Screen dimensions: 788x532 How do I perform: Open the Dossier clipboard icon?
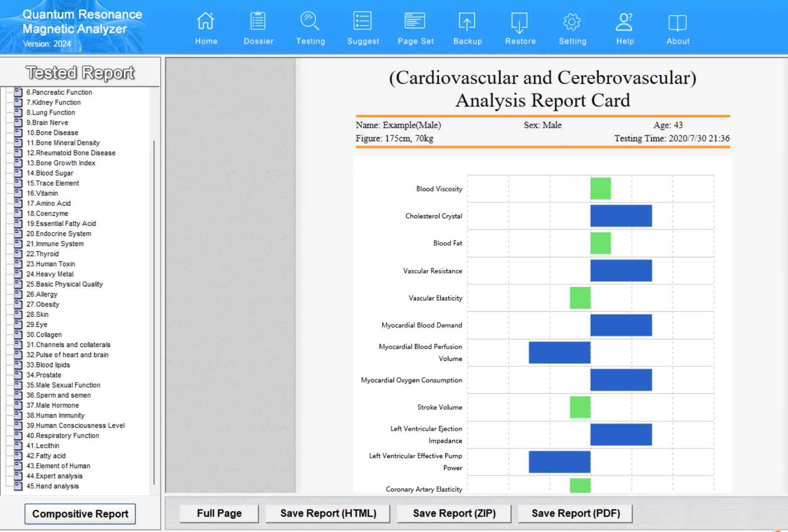258,21
